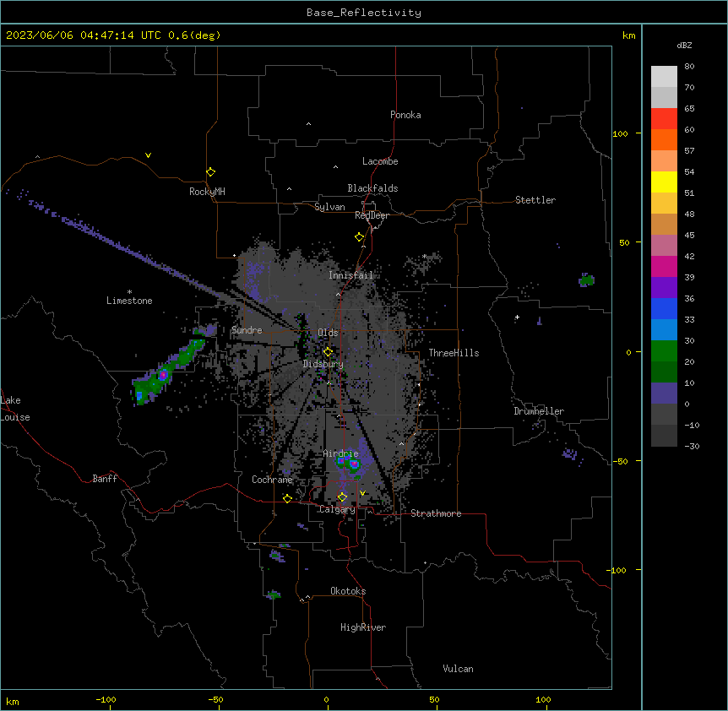
Task: Select the Lacombe city label
Action: 380,161
